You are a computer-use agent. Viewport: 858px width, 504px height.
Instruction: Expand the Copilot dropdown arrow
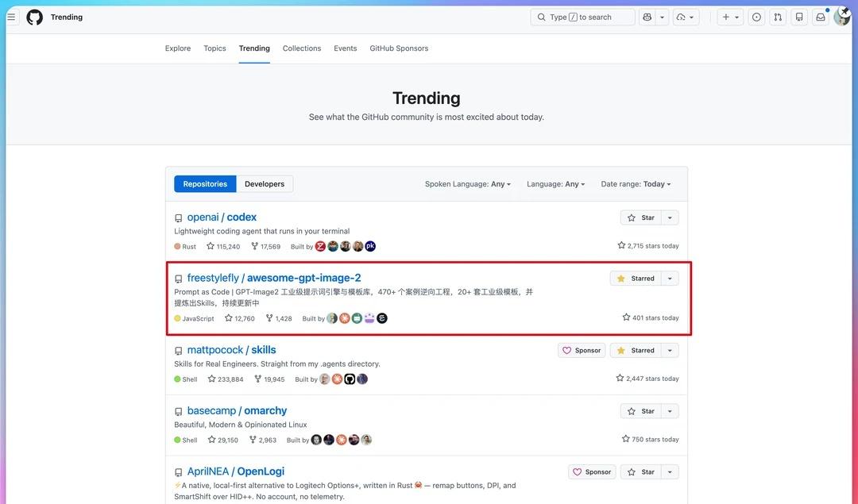pyautogui.click(x=662, y=17)
